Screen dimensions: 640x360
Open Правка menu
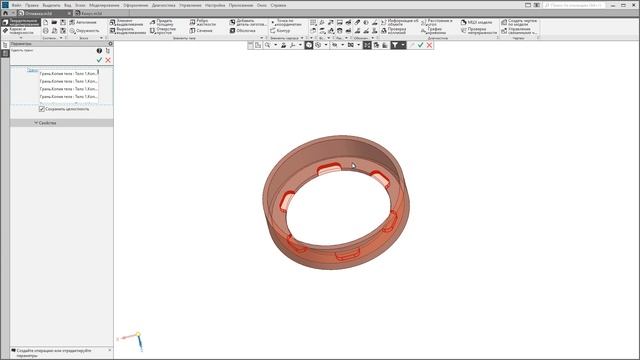(32, 5)
